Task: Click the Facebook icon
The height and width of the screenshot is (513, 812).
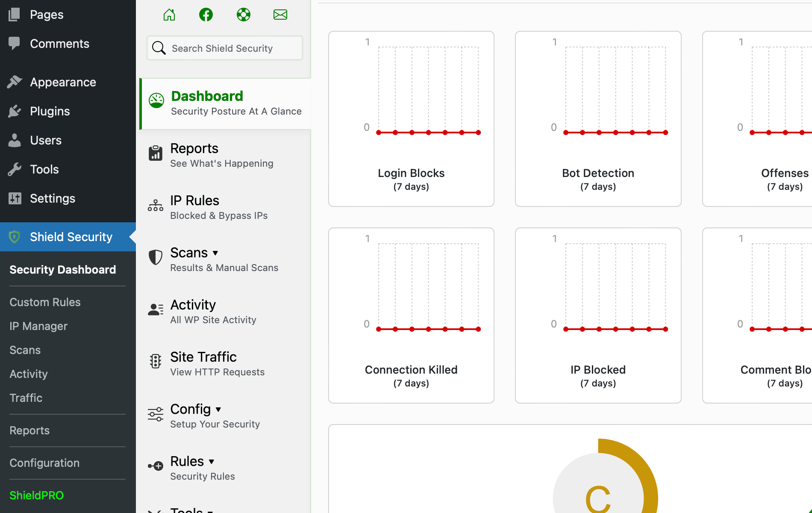Action: click(x=206, y=14)
